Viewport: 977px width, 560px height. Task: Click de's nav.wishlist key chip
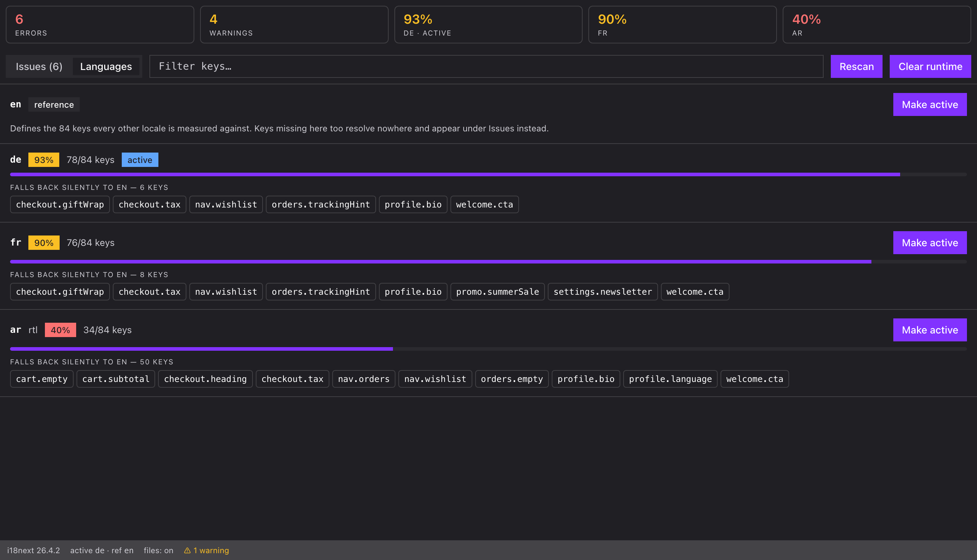point(226,205)
